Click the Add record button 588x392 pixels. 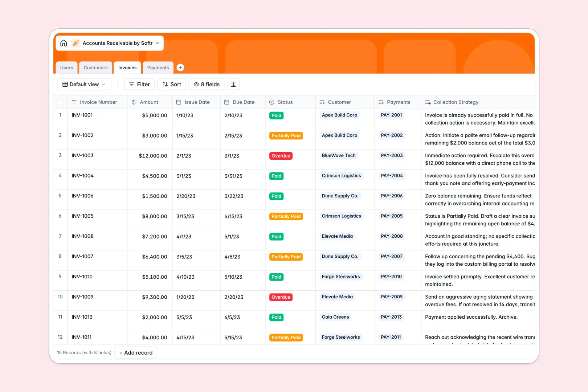(136, 352)
